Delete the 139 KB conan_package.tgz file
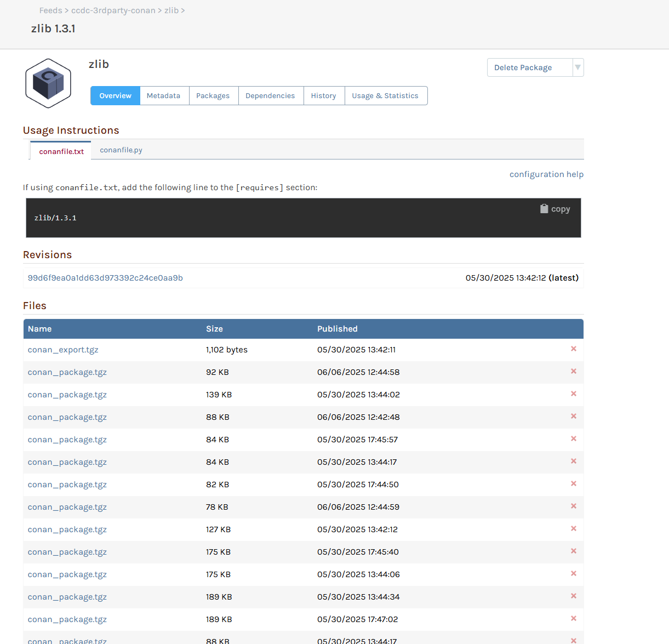The width and height of the screenshot is (669, 644). [x=573, y=394]
